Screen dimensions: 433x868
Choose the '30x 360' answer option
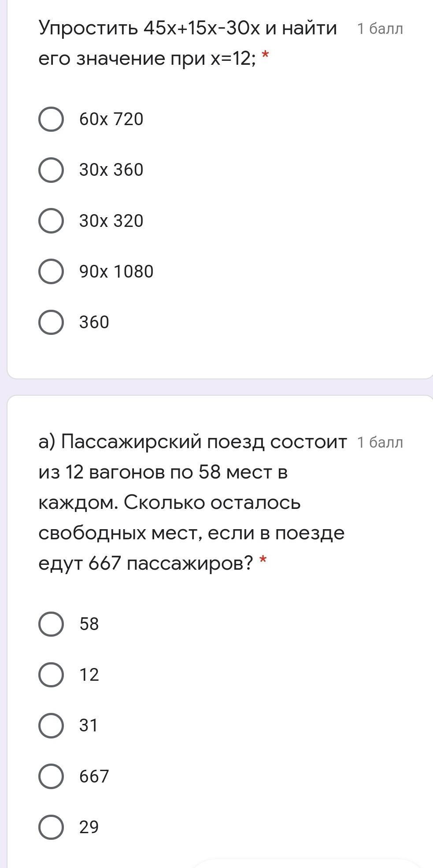(51, 170)
